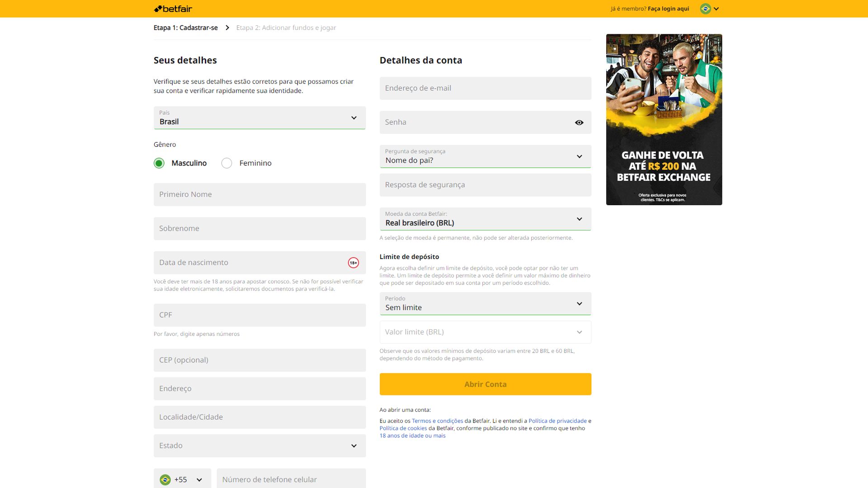Viewport: 868px width, 488px height.
Task: Click the 18+ age restriction icon
Action: pyautogui.click(x=353, y=263)
